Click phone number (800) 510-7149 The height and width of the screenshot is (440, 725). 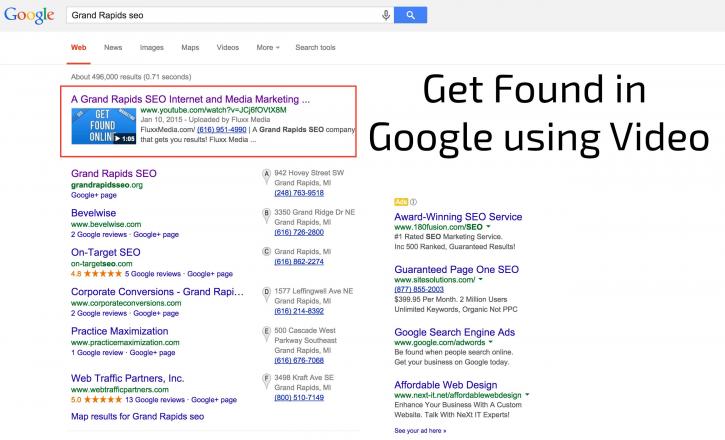299,397
